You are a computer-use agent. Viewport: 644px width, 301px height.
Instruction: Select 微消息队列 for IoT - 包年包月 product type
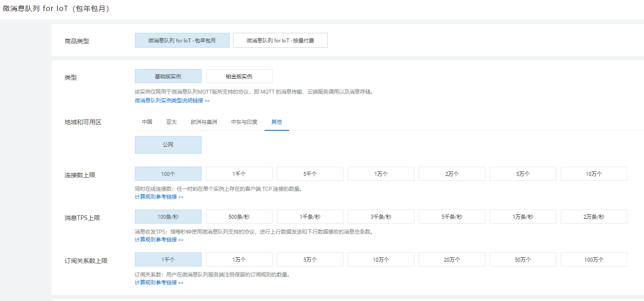click(182, 40)
